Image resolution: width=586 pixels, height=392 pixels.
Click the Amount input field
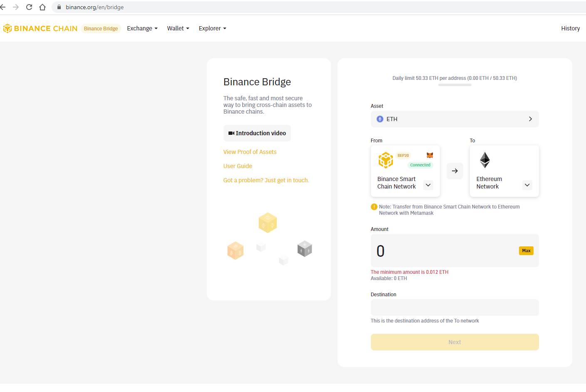[455, 251]
